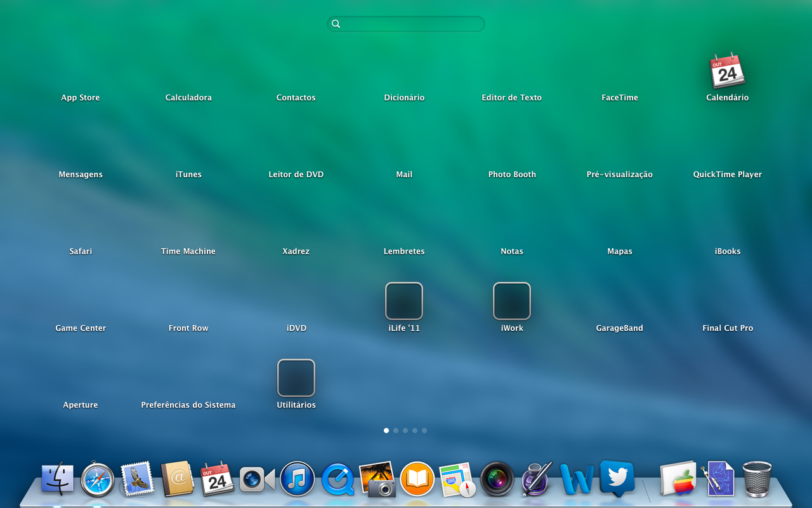Expand the iWork folder
This screenshot has height=508, width=812.
(x=512, y=301)
